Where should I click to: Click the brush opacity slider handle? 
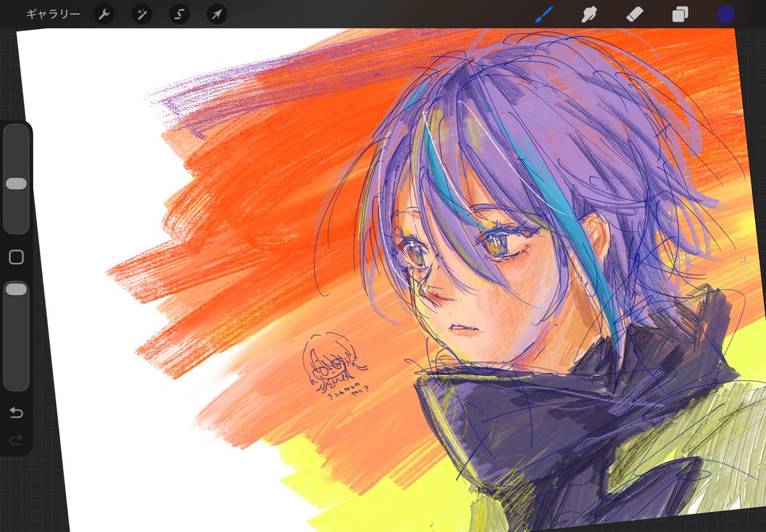16,290
